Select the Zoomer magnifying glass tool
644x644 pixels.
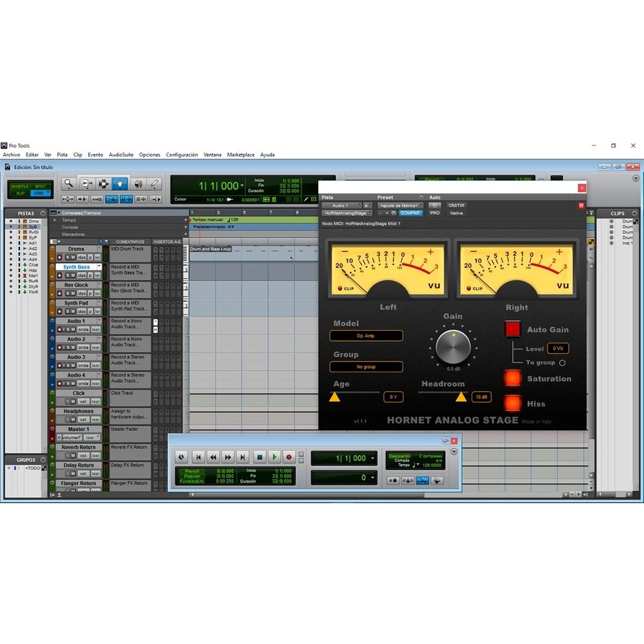coord(69,184)
